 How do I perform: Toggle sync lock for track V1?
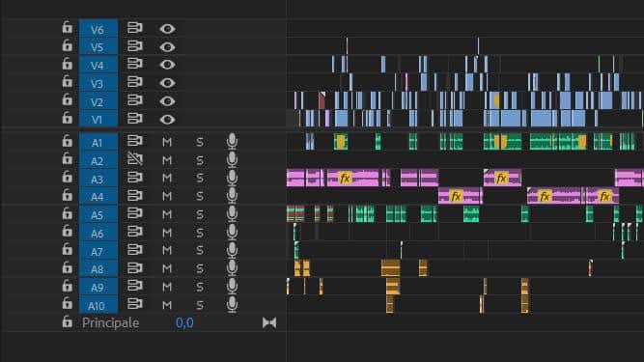coord(135,119)
